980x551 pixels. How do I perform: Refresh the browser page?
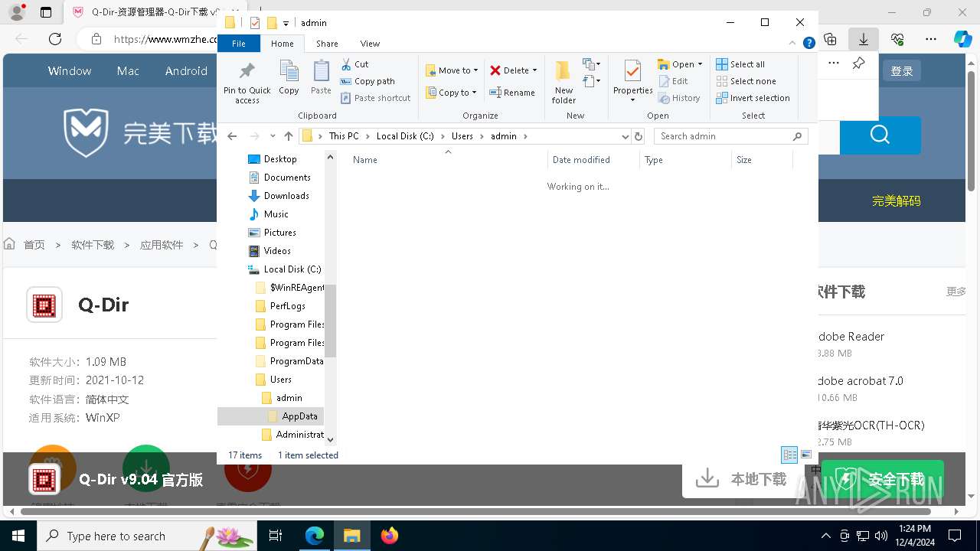tap(55, 38)
